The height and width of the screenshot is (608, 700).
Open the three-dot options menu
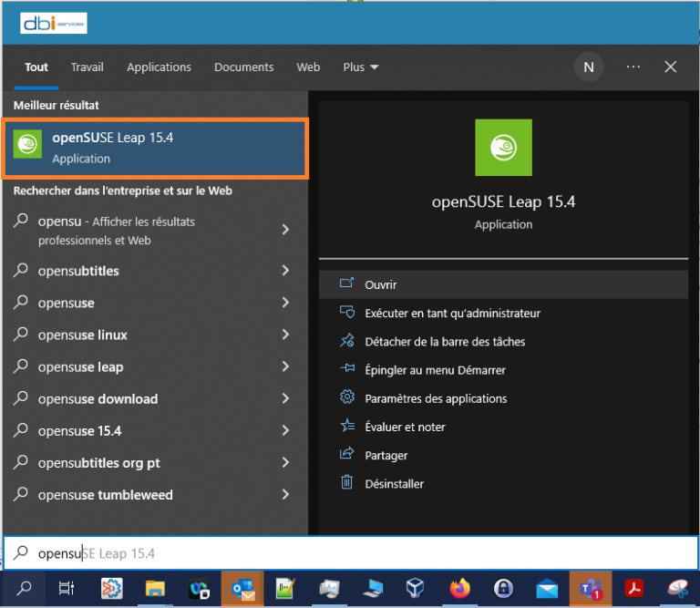(x=633, y=67)
